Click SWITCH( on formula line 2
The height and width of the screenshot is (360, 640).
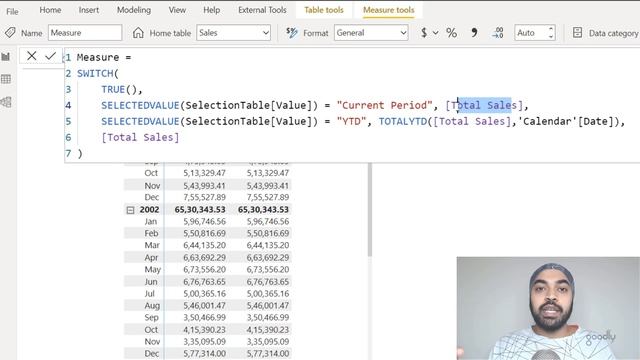coord(98,73)
